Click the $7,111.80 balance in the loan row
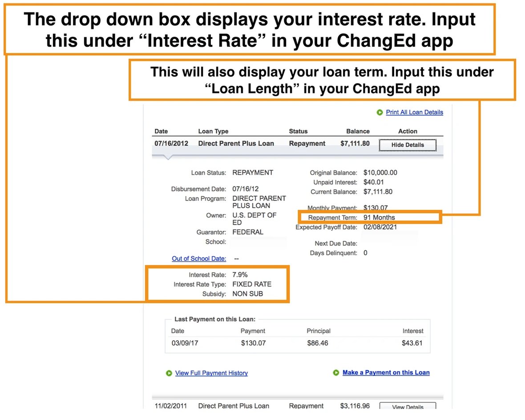525x420 pixels. tap(355, 143)
